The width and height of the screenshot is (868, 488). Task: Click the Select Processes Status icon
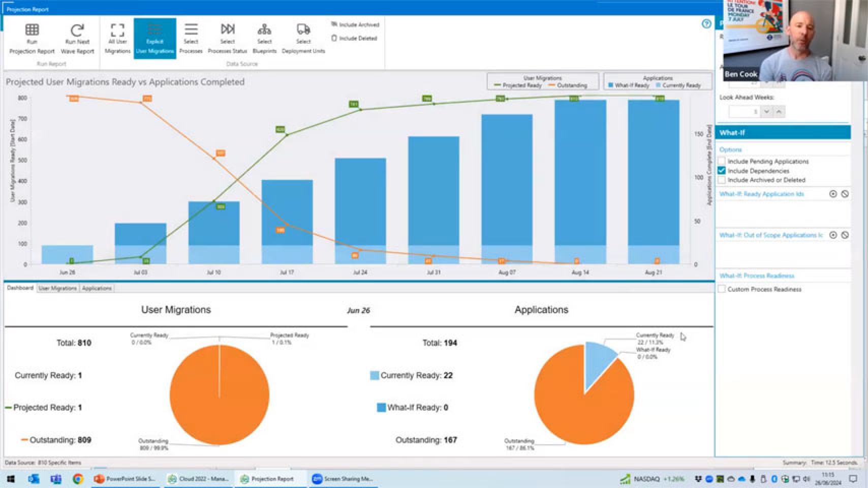(228, 36)
